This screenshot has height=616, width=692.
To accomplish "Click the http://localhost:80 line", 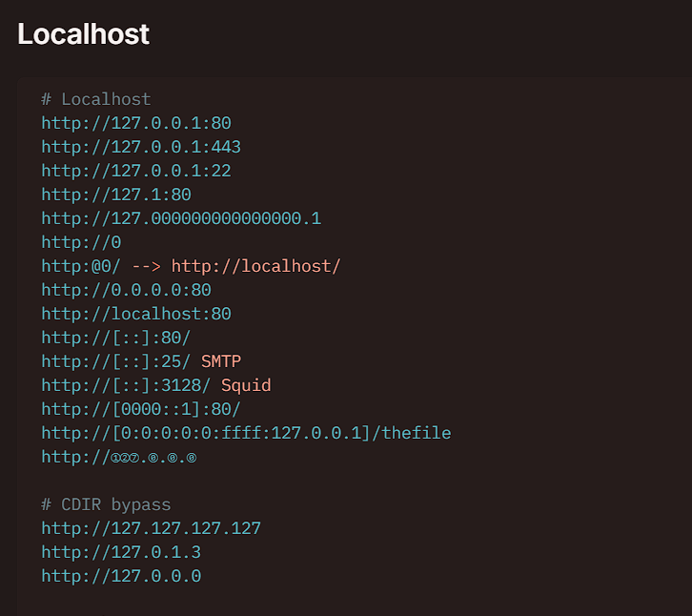I will pos(135,314).
